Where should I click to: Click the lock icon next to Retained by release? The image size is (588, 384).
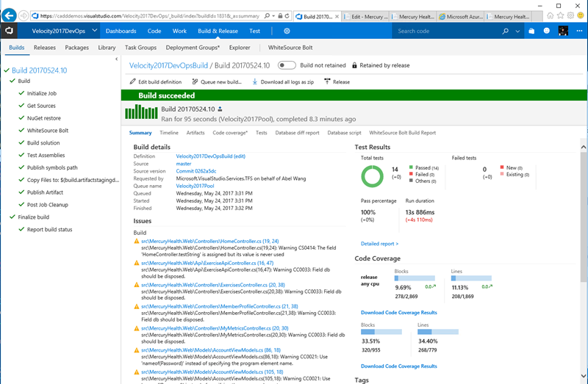354,65
